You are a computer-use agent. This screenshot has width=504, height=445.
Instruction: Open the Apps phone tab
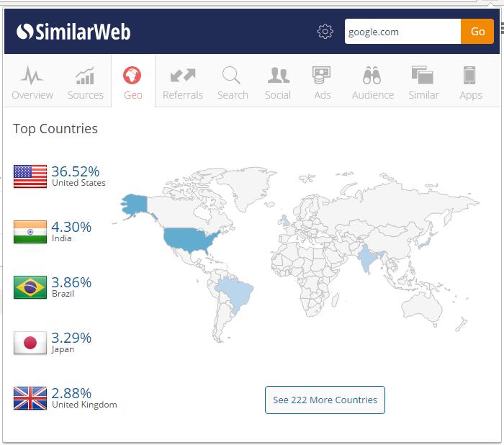(470, 82)
